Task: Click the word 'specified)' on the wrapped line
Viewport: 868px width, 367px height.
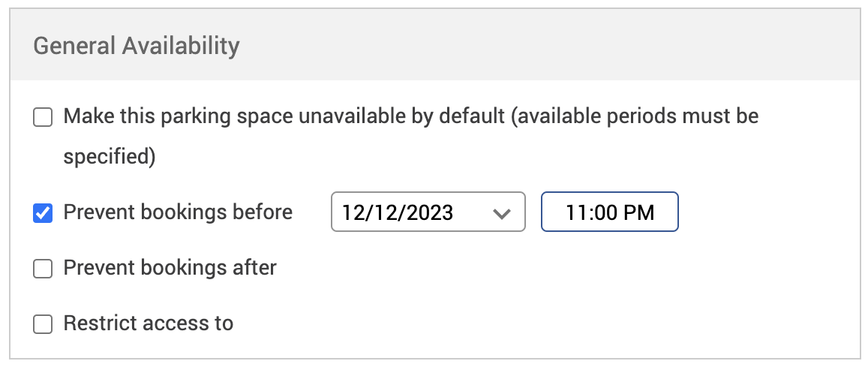Action: click(x=110, y=157)
